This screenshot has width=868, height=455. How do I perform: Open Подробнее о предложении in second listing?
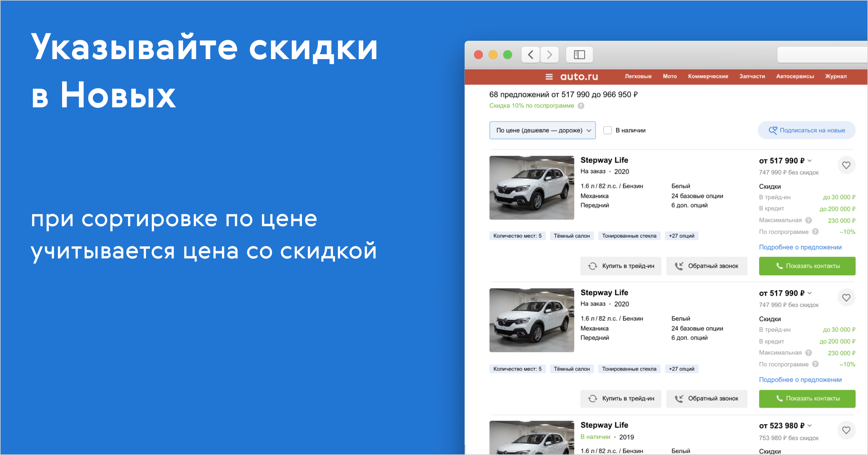(800, 380)
